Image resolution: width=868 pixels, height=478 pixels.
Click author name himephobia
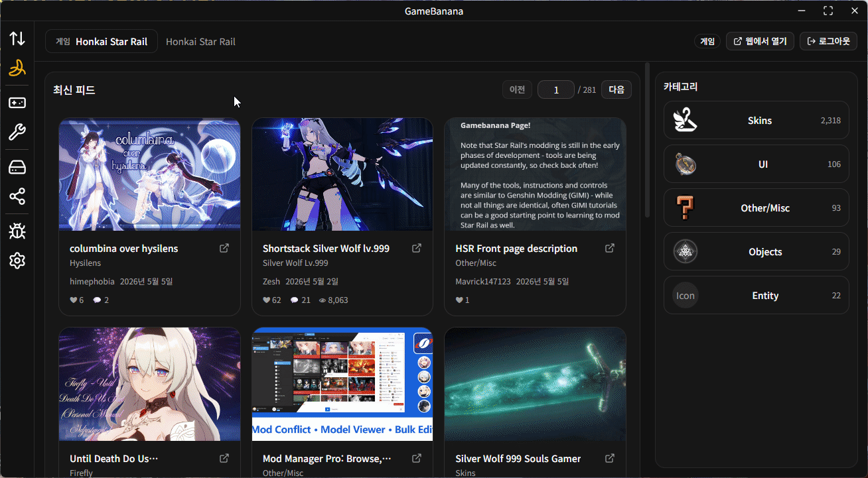click(x=92, y=282)
